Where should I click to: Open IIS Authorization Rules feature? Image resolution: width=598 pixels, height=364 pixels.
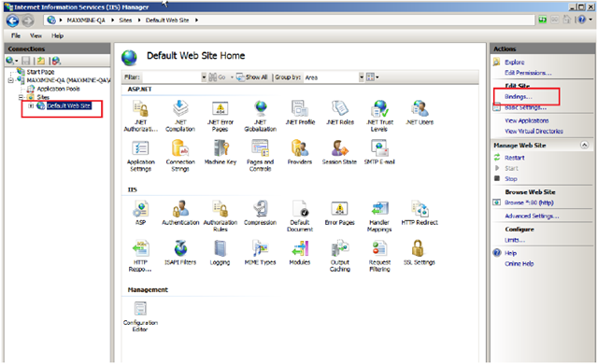point(221,216)
